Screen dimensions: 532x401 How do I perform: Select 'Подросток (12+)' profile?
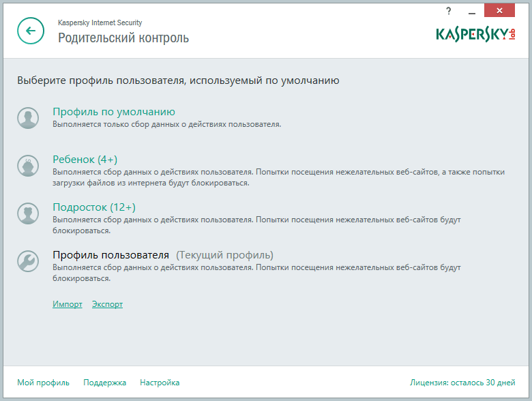[x=94, y=207]
